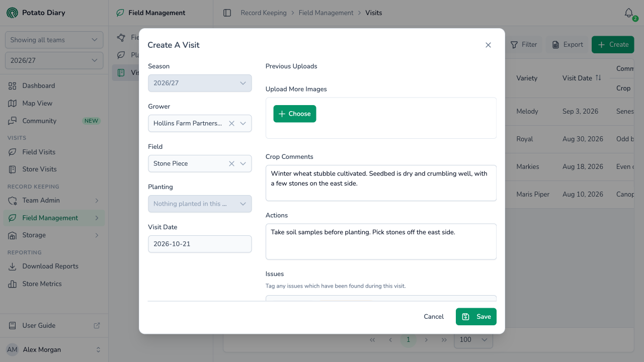Open the Planting dropdown

pos(200,204)
